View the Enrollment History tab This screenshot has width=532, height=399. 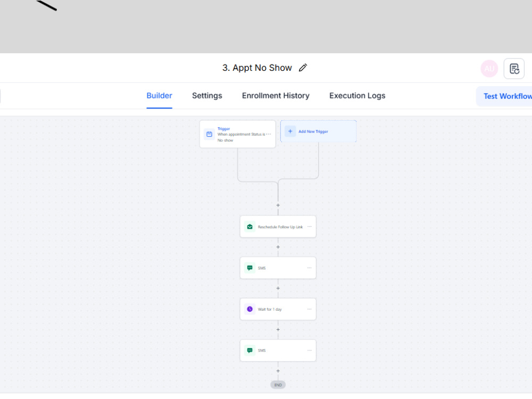pyautogui.click(x=276, y=96)
